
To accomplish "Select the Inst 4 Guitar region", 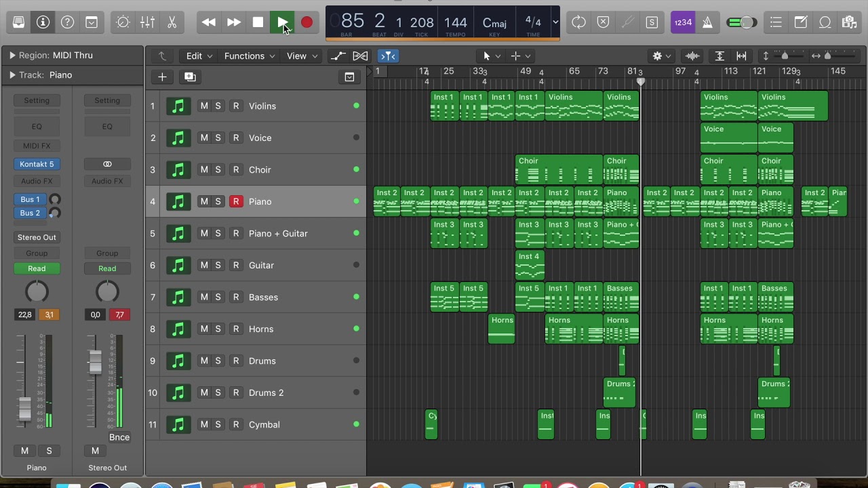I will [x=530, y=265].
